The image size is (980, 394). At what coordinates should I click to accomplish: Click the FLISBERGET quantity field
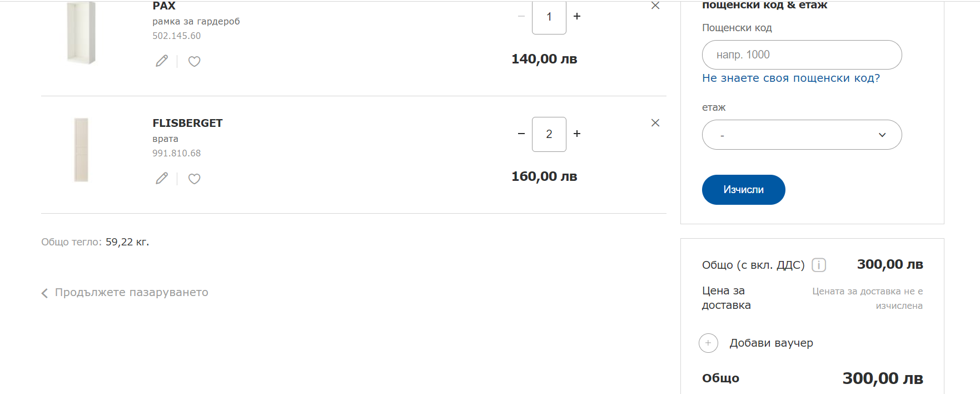tap(549, 134)
